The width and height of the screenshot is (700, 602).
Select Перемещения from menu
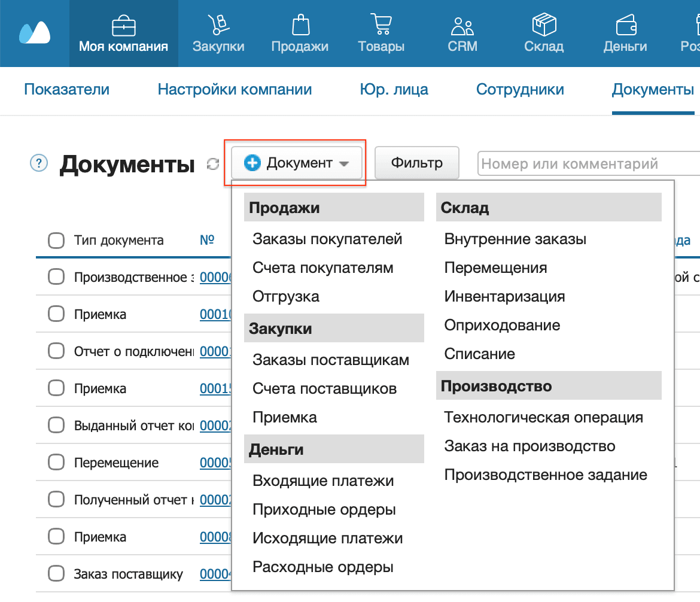[x=495, y=267]
